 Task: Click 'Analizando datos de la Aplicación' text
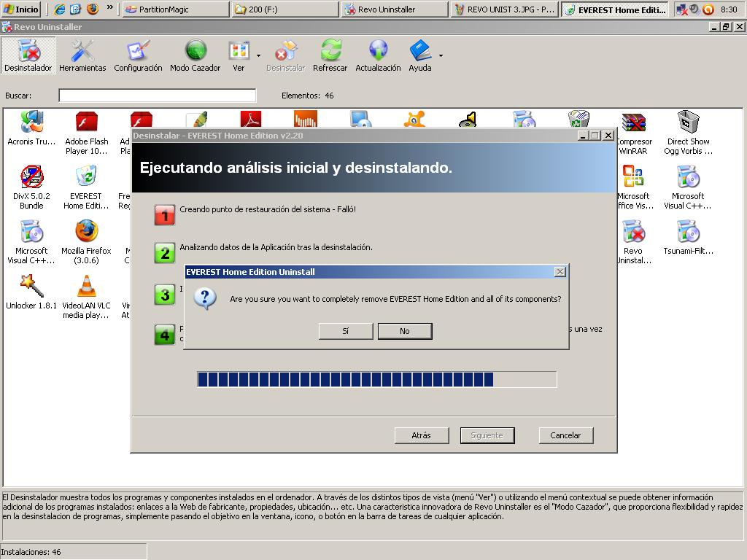point(276,247)
